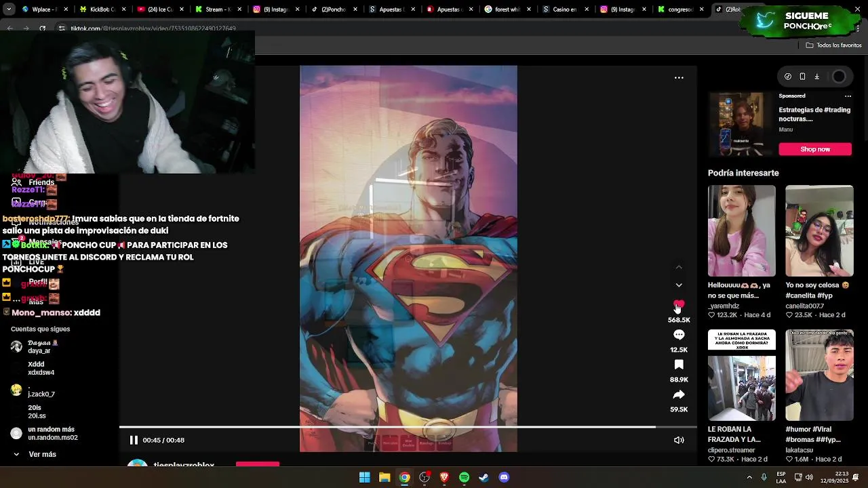Click the microphone icon in system tray
The image size is (868, 488).
[764, 477]
